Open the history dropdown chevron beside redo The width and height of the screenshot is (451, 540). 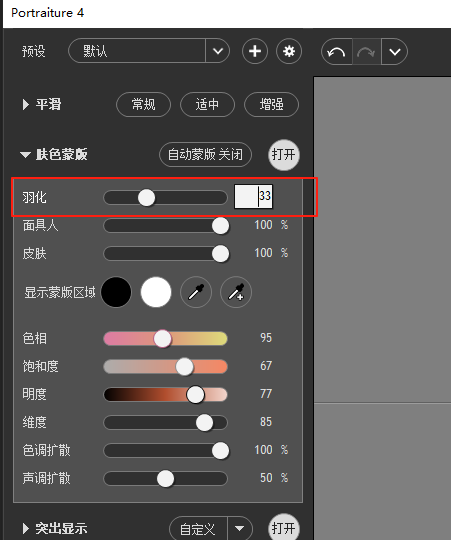tap(395, 52)
